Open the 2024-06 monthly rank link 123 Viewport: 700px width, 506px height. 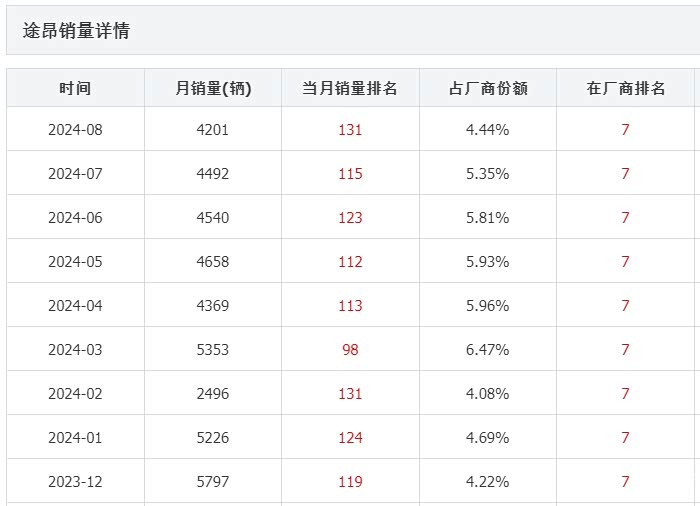[350, 218]
